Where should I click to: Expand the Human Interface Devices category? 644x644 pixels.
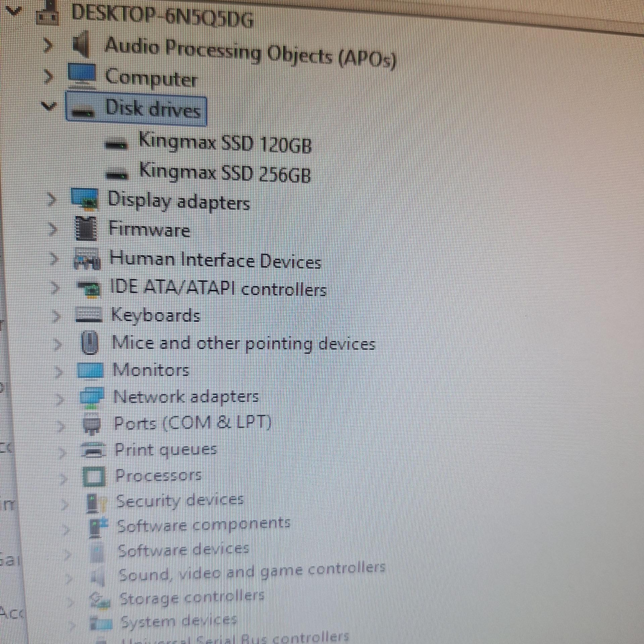54,259
